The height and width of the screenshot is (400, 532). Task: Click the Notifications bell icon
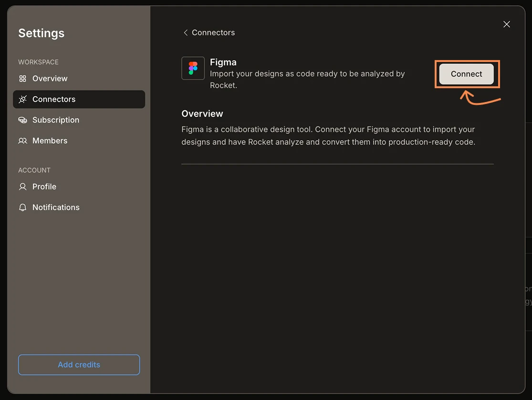[x=23, y=207]
